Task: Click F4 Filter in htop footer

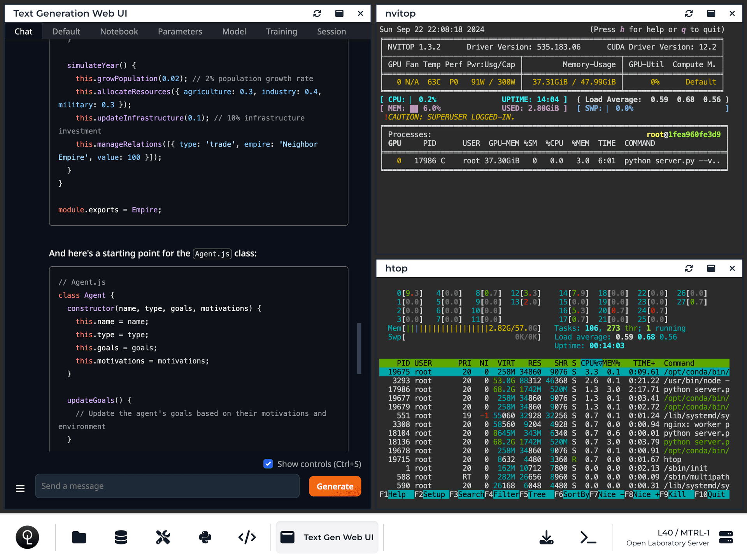Action: [502, 494]
